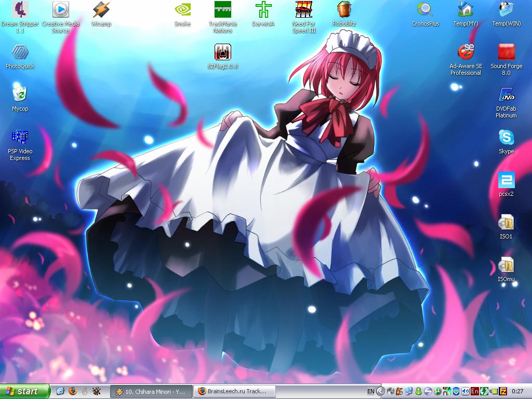532x399 pixels.
Task: Switch to the BrainsLeech.ru Firefox taskbar button
Action: 234,392
